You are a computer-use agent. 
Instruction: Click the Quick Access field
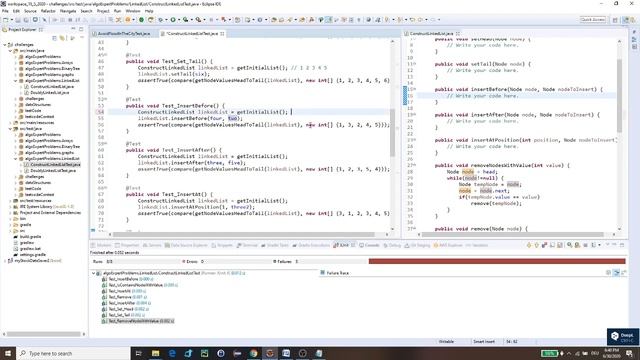[593, 20]
